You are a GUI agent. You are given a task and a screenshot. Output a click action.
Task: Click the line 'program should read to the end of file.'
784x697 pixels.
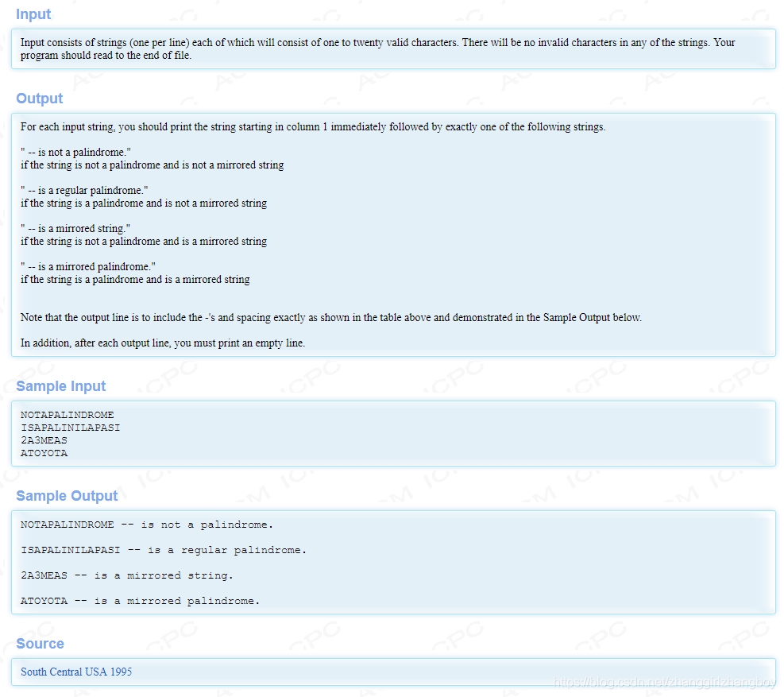(x=106, y=55)
